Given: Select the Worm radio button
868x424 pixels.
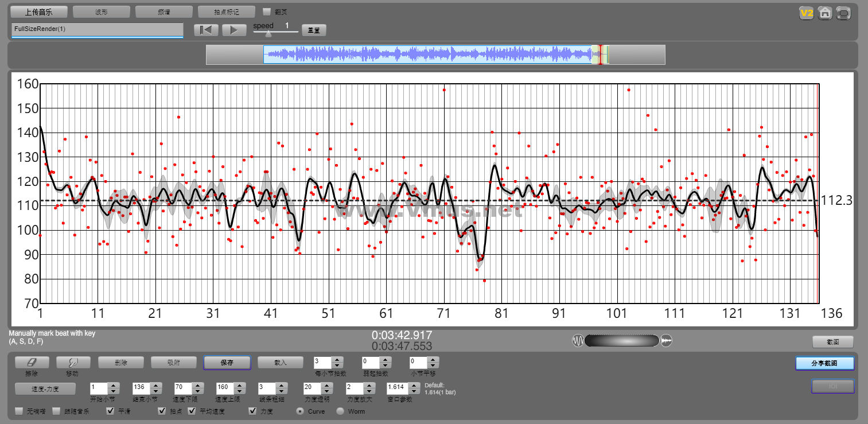Looking at the screenshot, I should coord(340,411).
